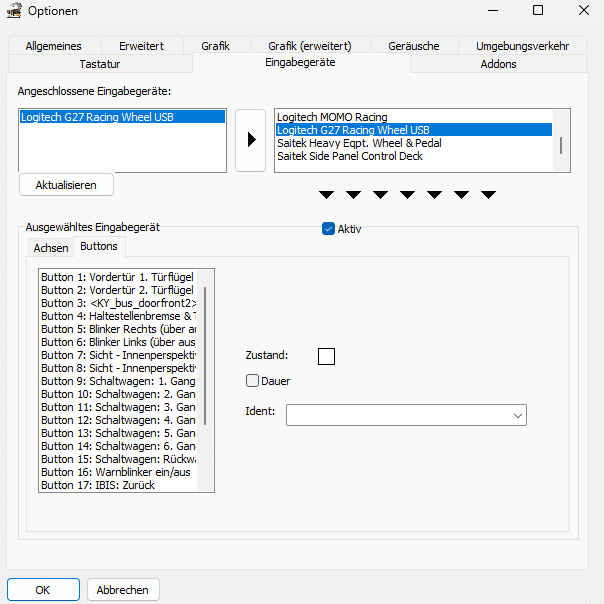Click the first black down-arrow below device list
This screenshot has width=604, height=604.
(326, 195)
